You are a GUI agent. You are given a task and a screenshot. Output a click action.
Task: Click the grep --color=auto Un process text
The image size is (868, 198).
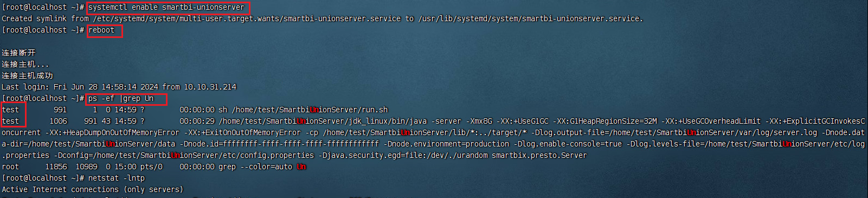pyautogui.click(x=262, y=167)
